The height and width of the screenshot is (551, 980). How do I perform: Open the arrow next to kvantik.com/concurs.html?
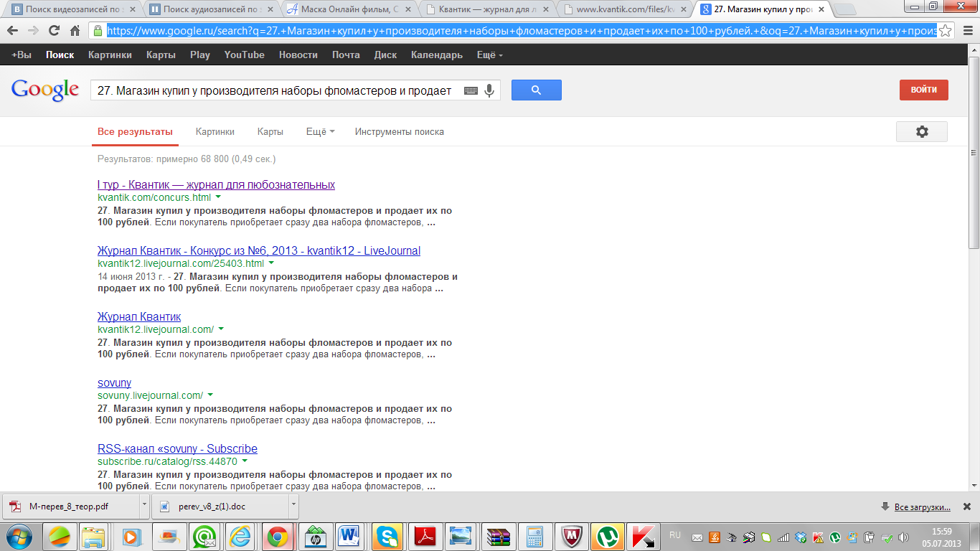click(x=218, y=197)
